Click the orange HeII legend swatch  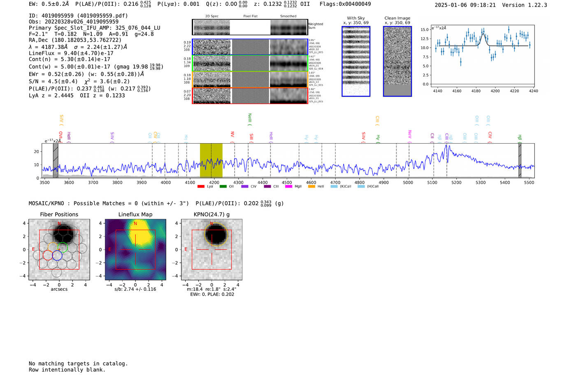click(311, 186)
